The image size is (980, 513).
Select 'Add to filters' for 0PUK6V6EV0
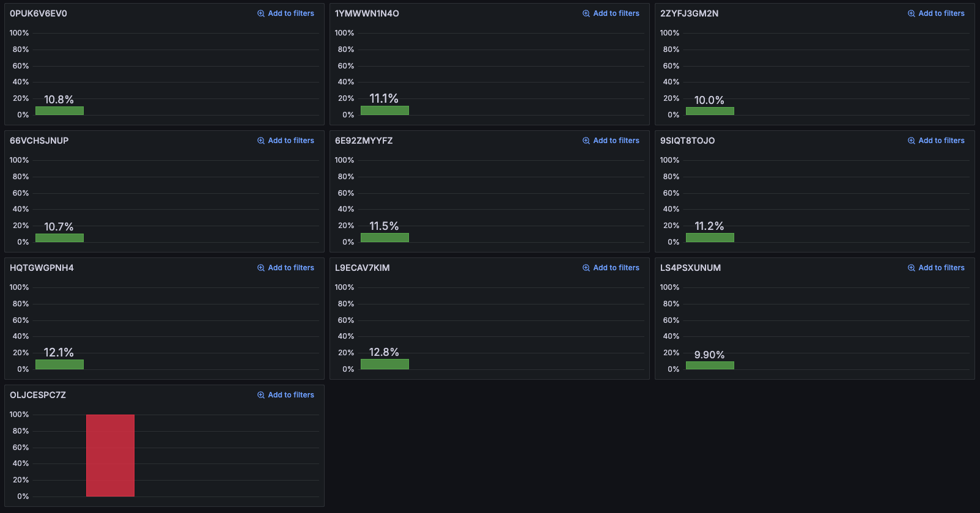point(291,13)
